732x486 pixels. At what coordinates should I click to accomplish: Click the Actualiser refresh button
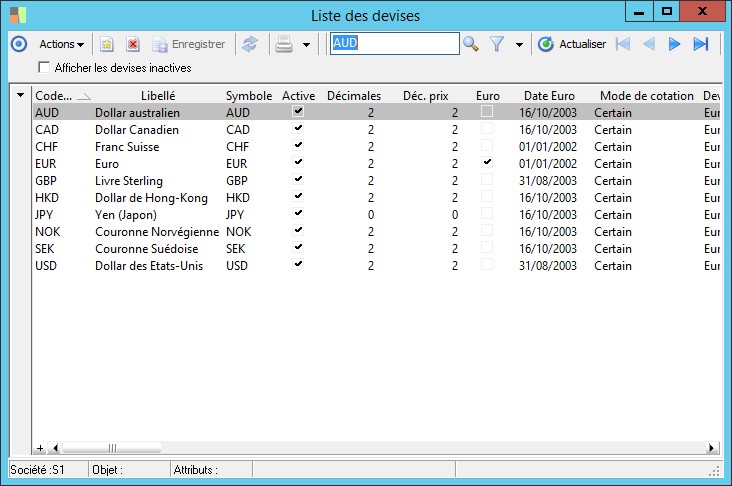tap(571, 44)
